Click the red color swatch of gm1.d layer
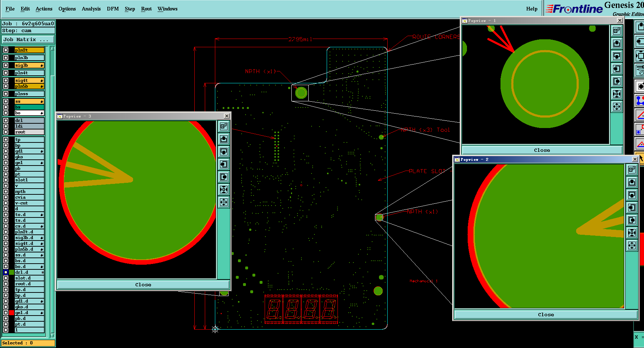The width and height of the screenshot is (644, 348). click(12, 313)
